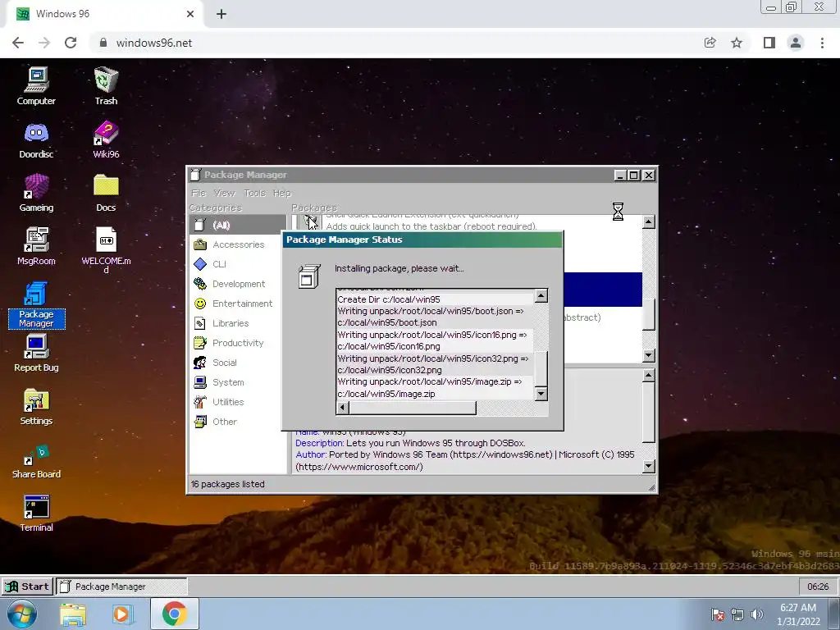Open the Tools menu in Package Manager

254,193
